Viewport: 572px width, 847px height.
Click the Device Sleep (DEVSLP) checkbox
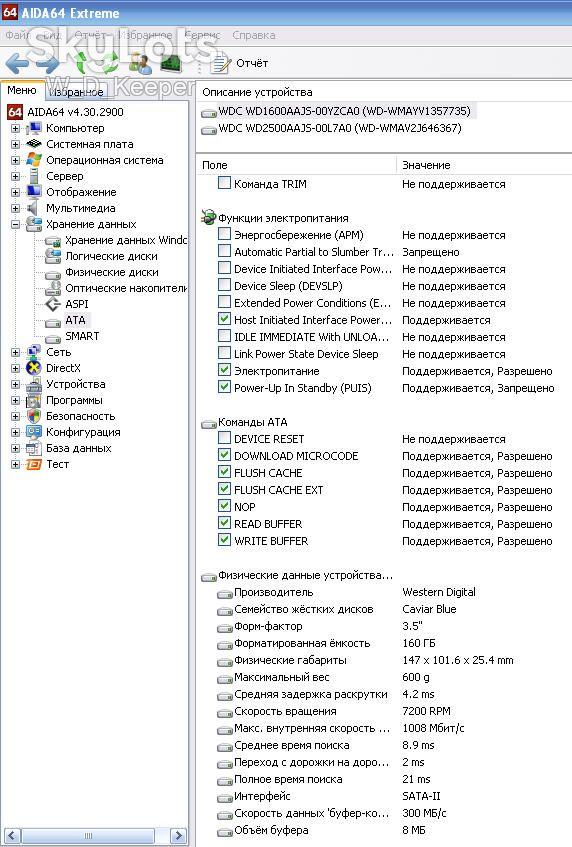point(224,285)
